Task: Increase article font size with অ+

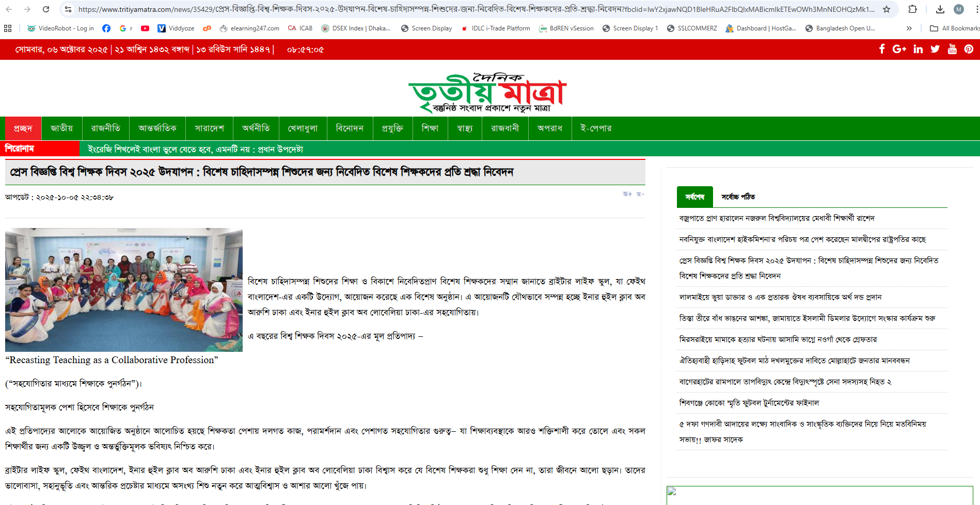Action: [627, 194]
